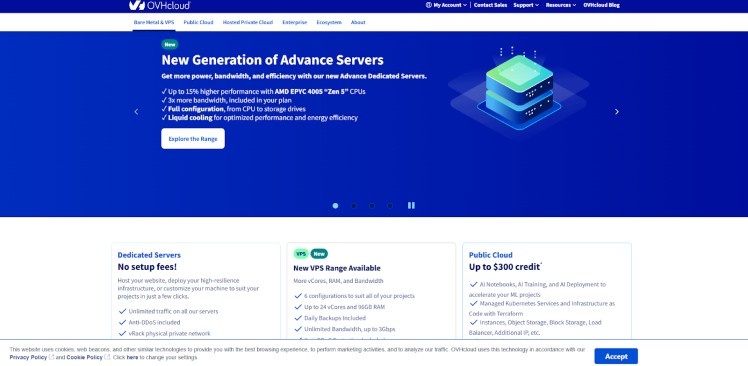The height and width of the screenshot is (366, 748).
Task: Click checkmark beside Anti-DDoS included
Action: [122, 323]
